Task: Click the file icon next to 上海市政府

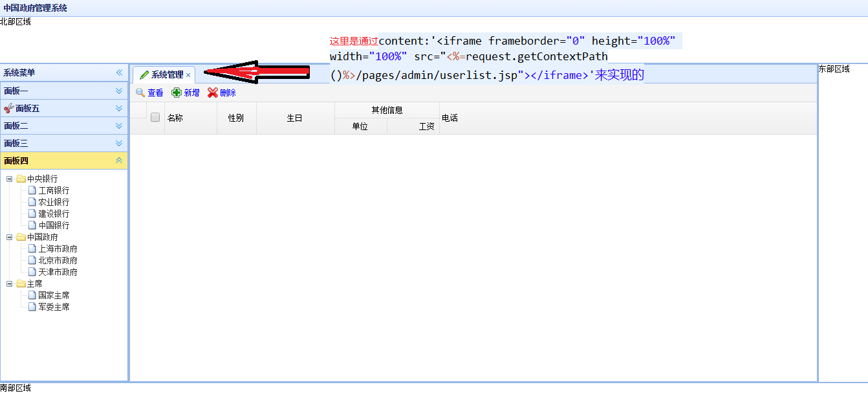Action: click(32, 249)
